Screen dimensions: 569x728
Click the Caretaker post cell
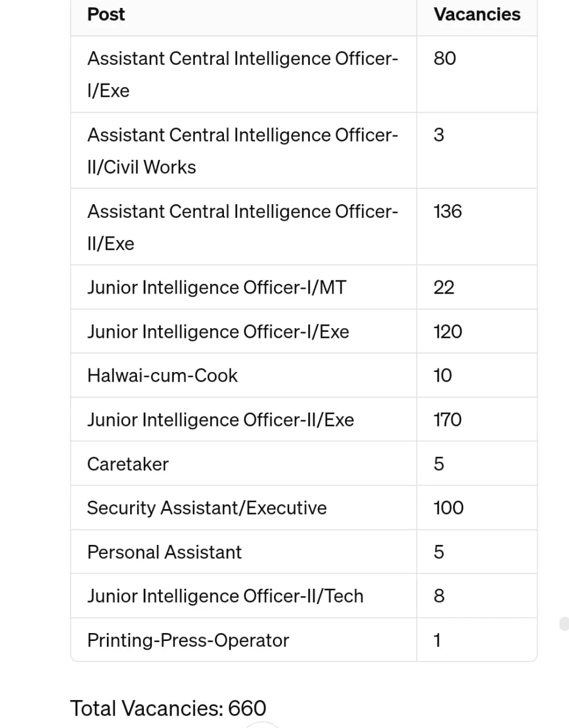[128, 464]
